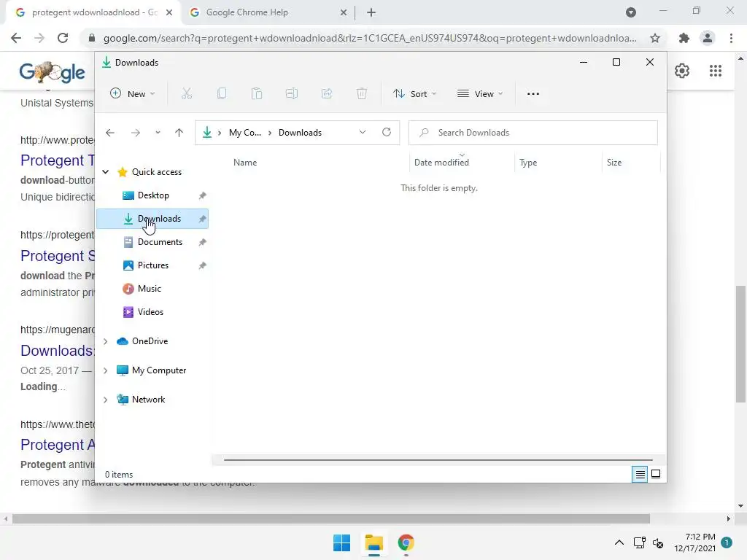Open Google search settings gear

pos(682,71)
